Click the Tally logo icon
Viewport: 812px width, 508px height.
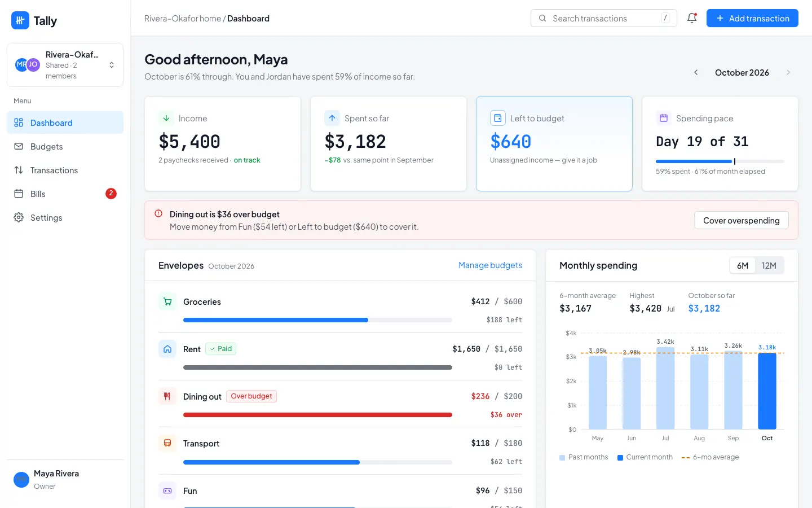point(20,20)
